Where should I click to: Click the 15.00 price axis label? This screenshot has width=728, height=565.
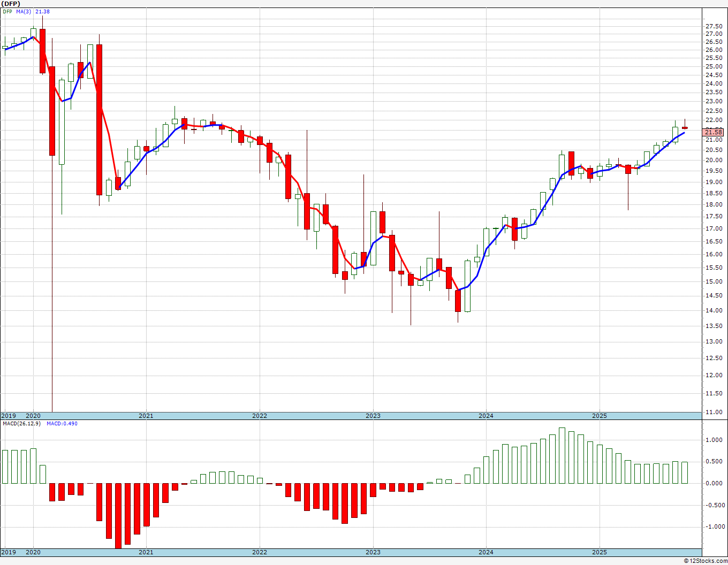point(714,281)
